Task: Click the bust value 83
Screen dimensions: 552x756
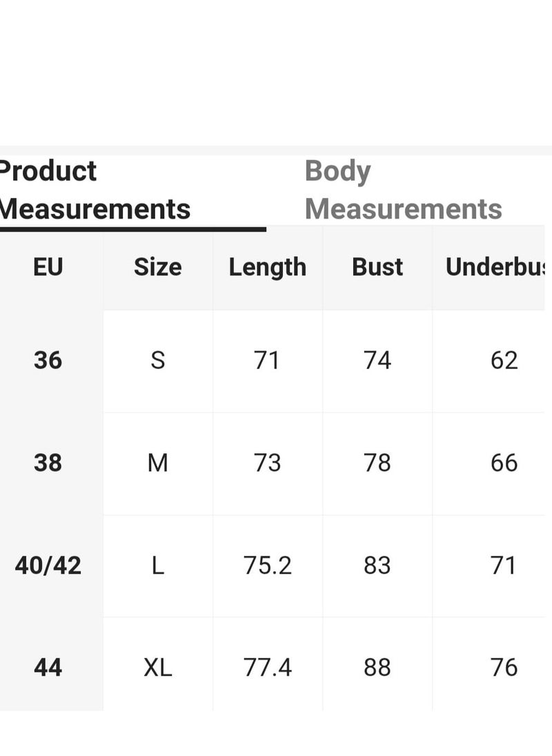Action: point(377,565)
